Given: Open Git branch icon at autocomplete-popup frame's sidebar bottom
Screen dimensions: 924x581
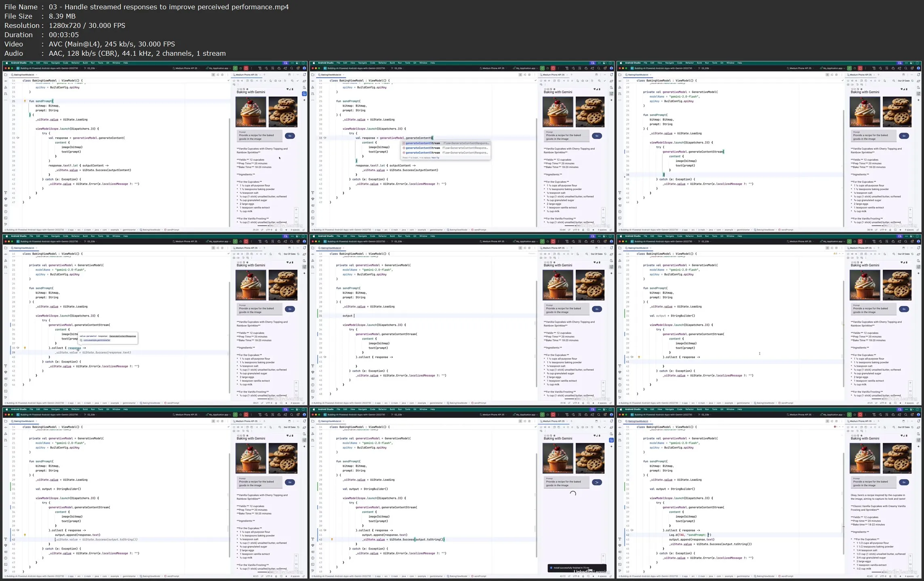Looking at the screenshot, I should click(x=313, y=224).
